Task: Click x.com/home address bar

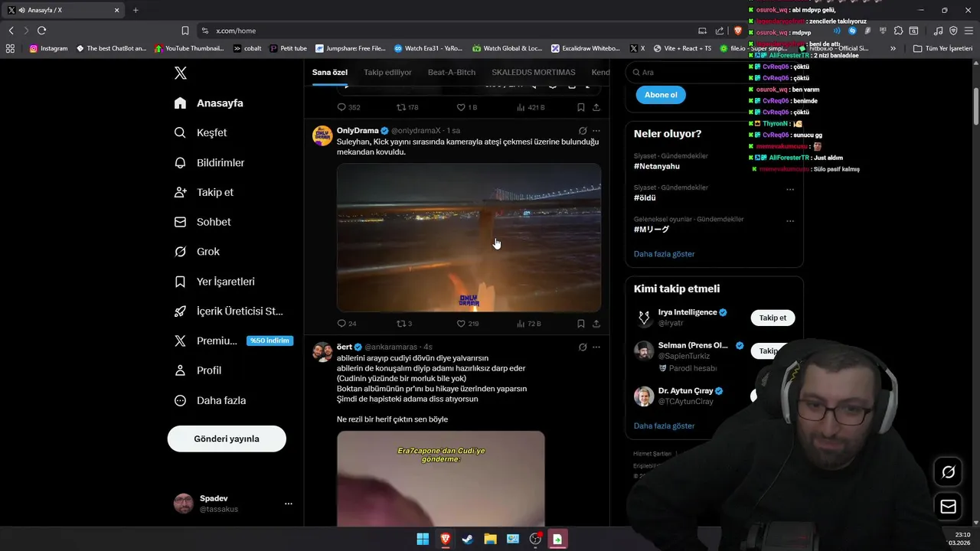Action: click(x=444, y=31)
